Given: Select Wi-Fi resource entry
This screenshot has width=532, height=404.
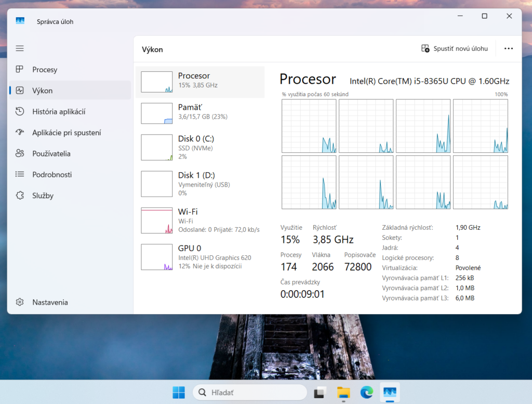Looking at the screenshot, I should 200,220.
